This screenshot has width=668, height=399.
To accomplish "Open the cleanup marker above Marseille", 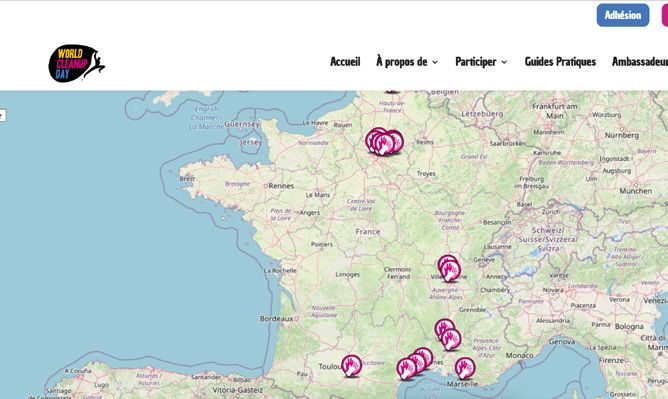I will point(465,368).
